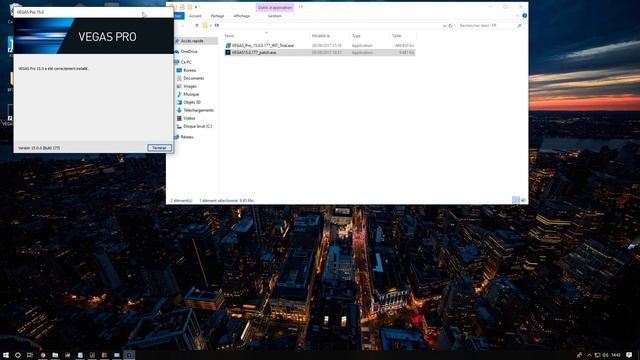Viewport: 640px width, 360px height.
Task: Click the refresh button beside the address bar
Action: point(451,25)
